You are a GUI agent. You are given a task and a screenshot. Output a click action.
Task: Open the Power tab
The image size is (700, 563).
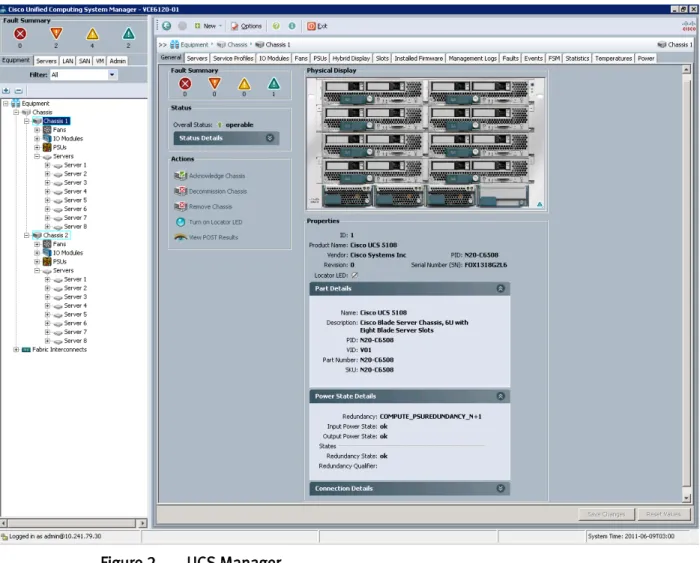tap(646, 58)
